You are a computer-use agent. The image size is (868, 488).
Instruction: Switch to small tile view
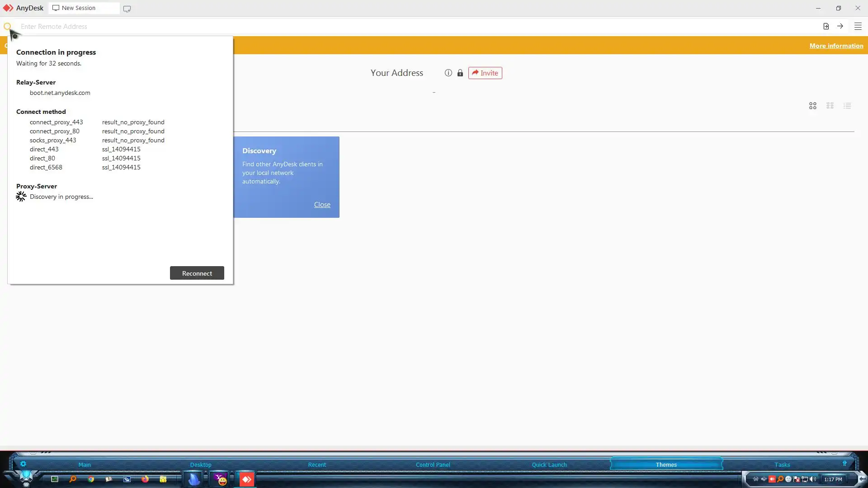830,106
